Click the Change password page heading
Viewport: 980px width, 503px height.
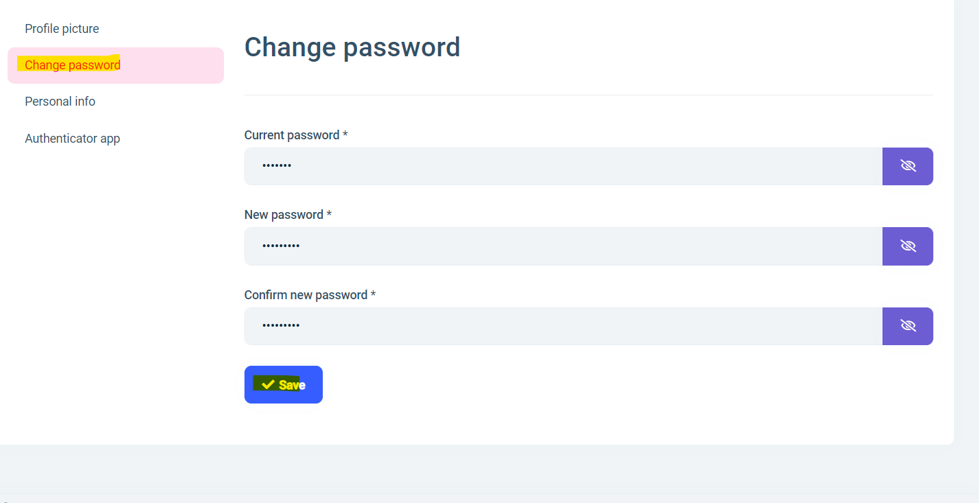352,47
